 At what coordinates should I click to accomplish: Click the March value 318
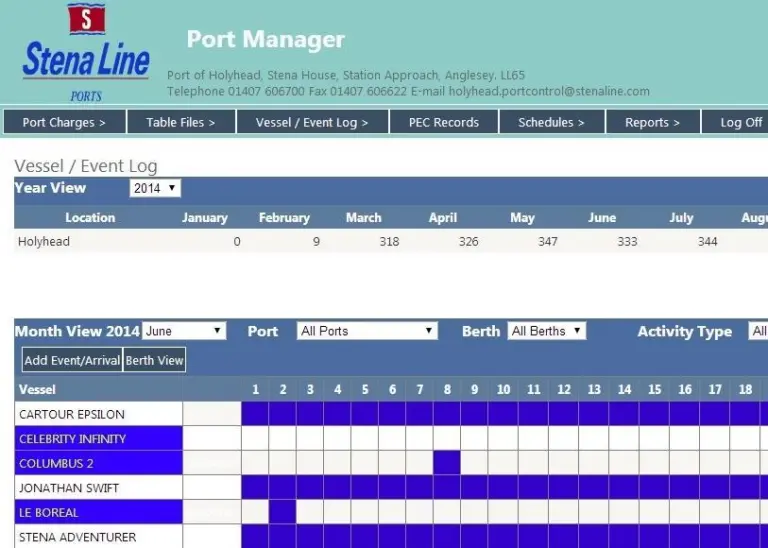(389, 241)
